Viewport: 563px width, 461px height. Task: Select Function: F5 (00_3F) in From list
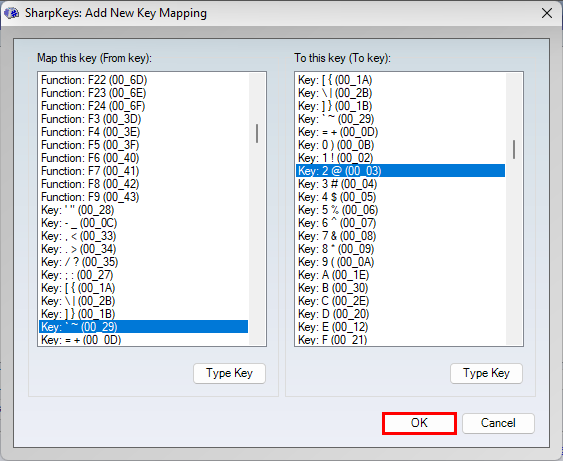click(x=144, y=145)
